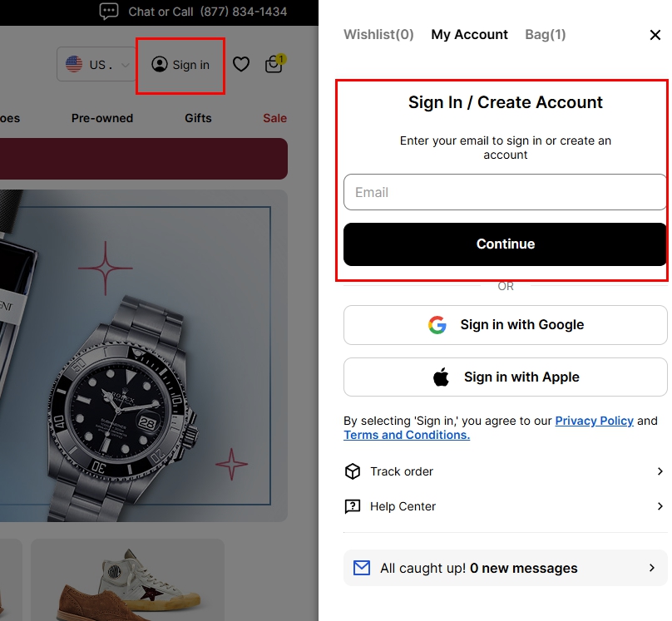The height and width of the screenshot is (621, 672).
Task: Click the Help Center question icon
Action: [x=353, y=506]
